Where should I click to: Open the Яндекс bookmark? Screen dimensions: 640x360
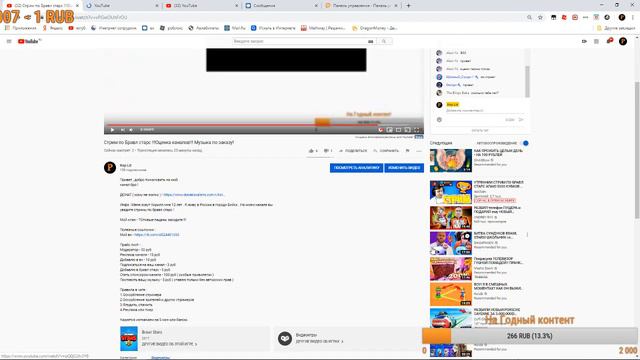click(53, 28)
